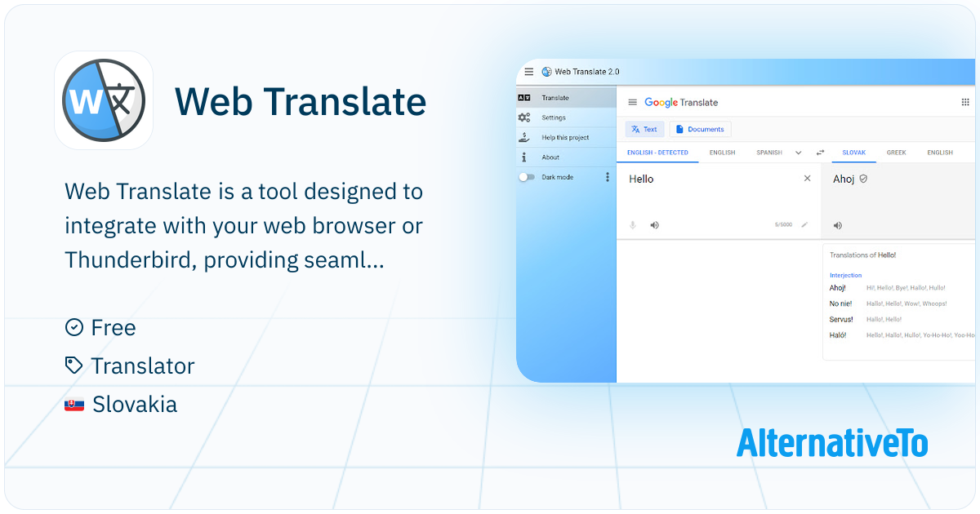Click the Free checkmark icon
Viewport: 980px width, 514px height.
(x=74, y=327)
